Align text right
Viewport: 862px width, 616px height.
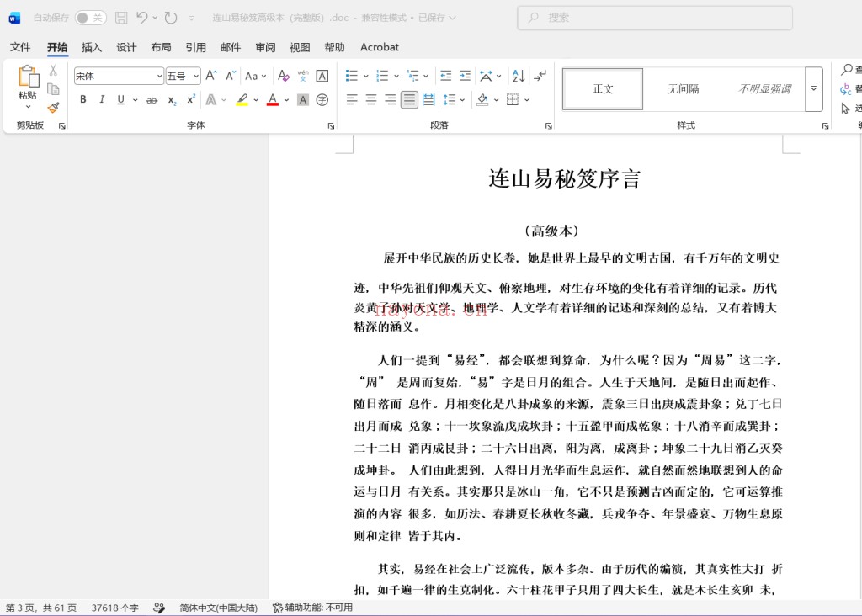coord(391,100)
